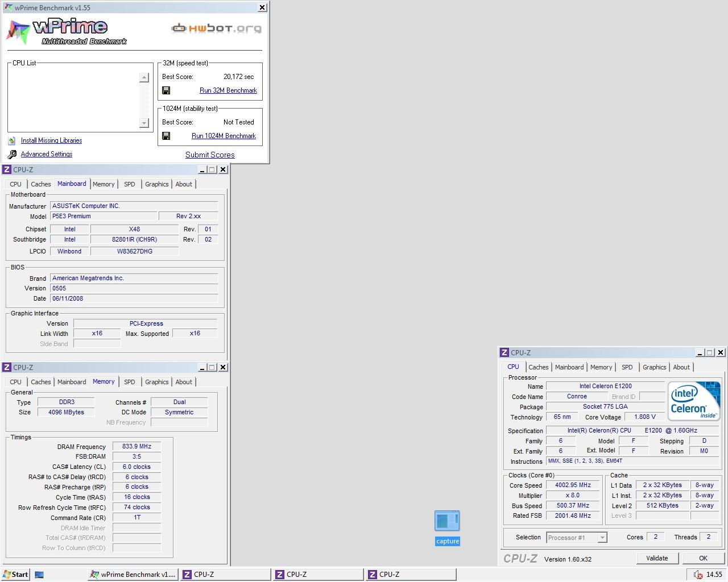Open SPD tab in the CPU window of CPU-Z
This screenshot has height=582, width=728.
627,367
